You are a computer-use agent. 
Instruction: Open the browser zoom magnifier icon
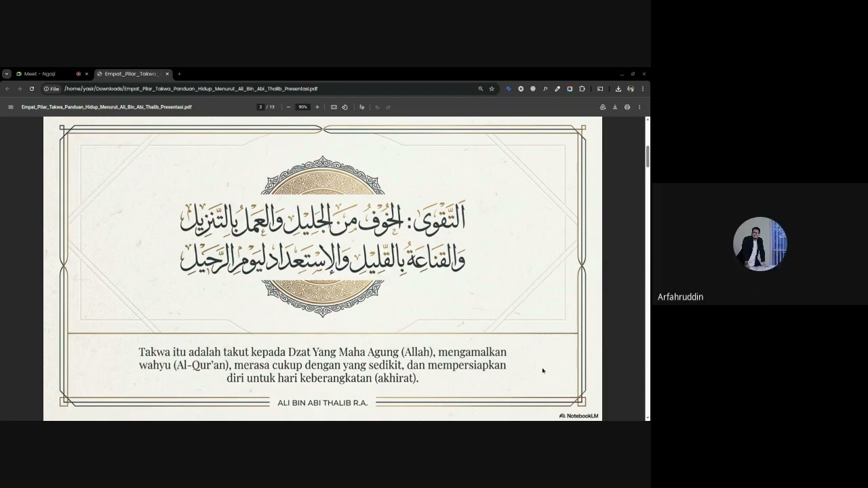coord(481,89)
